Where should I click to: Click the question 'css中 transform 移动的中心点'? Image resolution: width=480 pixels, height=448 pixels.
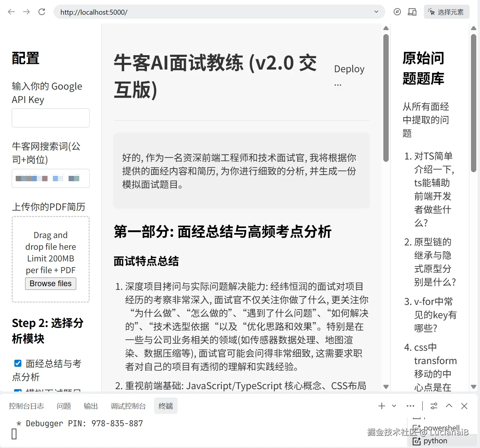(436, 367)
